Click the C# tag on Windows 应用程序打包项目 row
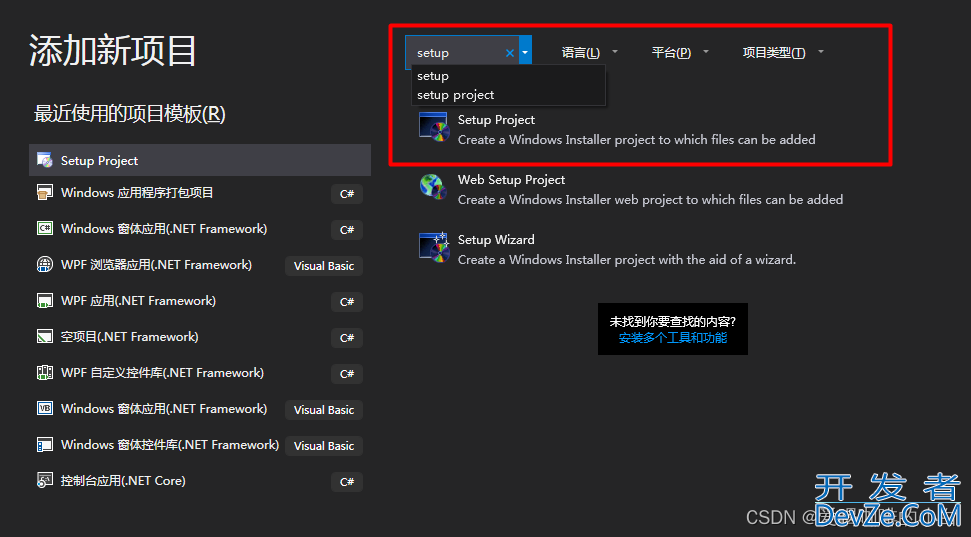Viewport: 971px width, 537px height. 347,194
